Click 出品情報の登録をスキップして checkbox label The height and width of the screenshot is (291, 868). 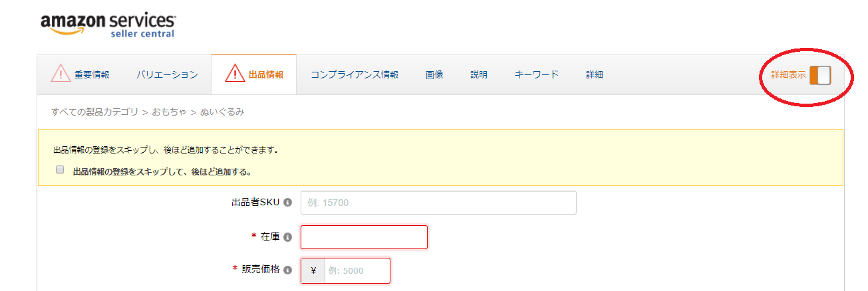[x=162, y=171]
